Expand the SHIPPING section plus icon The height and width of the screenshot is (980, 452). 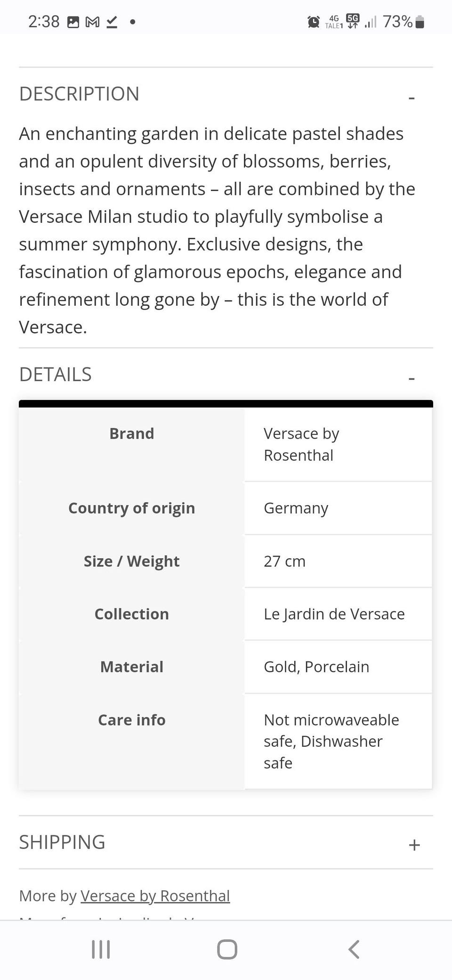click(414, 845)
